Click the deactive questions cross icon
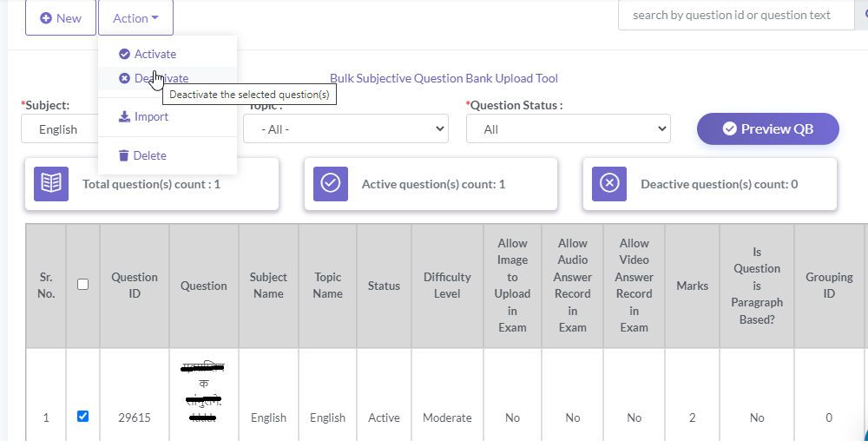 [x=609, y=184]
